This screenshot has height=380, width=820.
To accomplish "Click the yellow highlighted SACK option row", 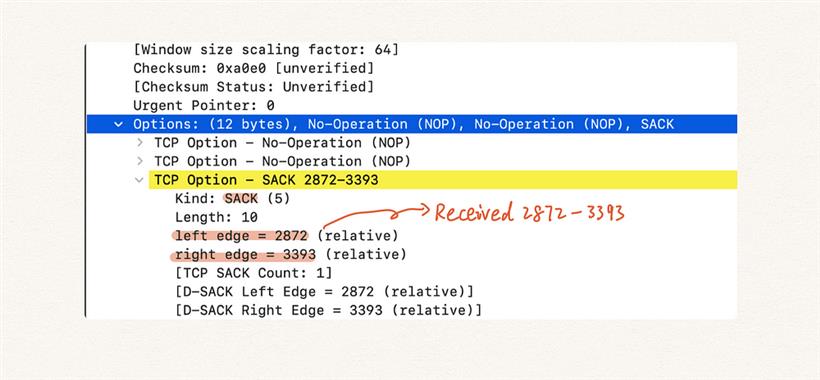I will pyautogui.click(x=443, y=180).
